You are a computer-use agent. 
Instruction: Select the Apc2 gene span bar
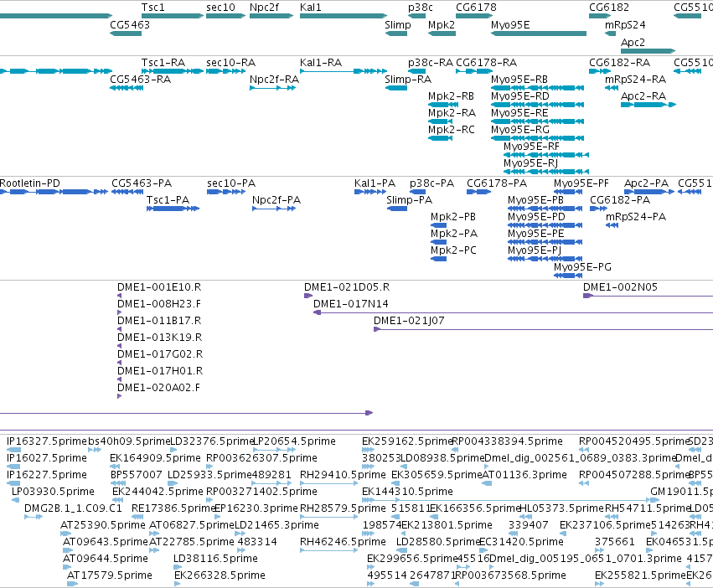tap(648, 51)
